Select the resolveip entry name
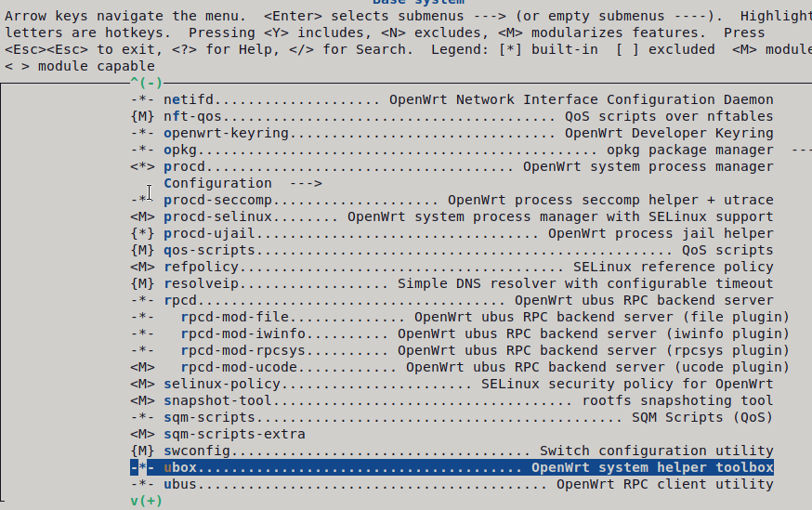The height and width of the screenshot is (510, 812). click(x=201, y=283)
